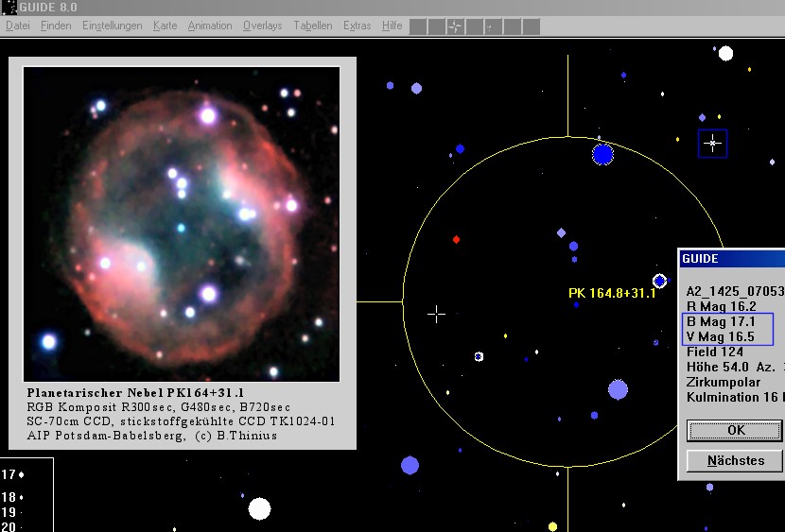Click the red diamond star on the map
Viewport: 785px width, 532px height.
point(456,240)
